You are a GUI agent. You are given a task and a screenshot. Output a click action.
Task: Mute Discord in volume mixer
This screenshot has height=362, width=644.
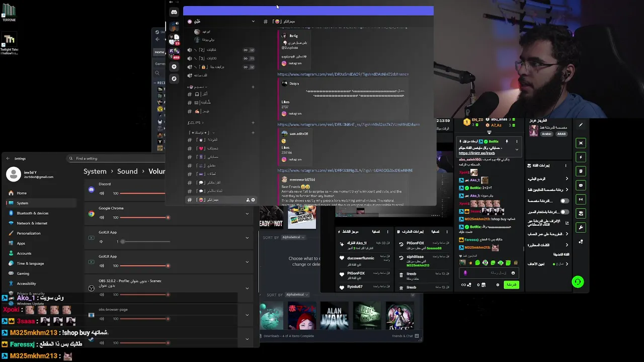tap(102, 193)
